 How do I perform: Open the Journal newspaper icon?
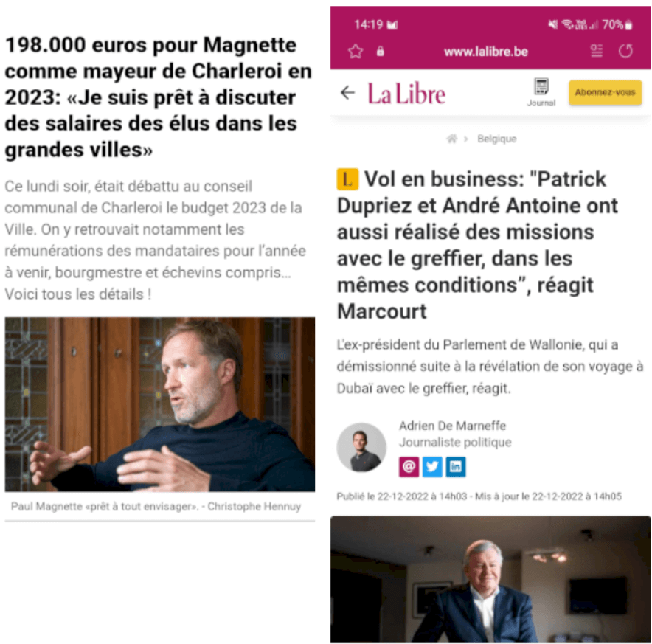coord(541,92)
